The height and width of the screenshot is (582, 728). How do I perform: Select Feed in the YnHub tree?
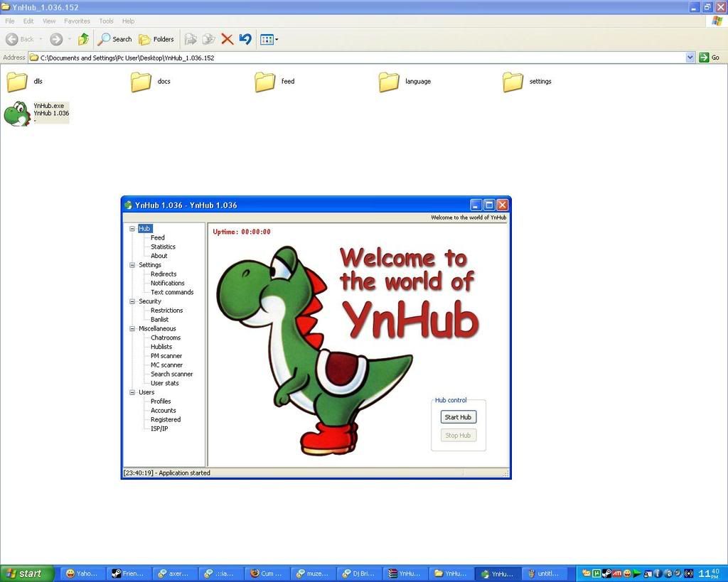pos(158,237)
